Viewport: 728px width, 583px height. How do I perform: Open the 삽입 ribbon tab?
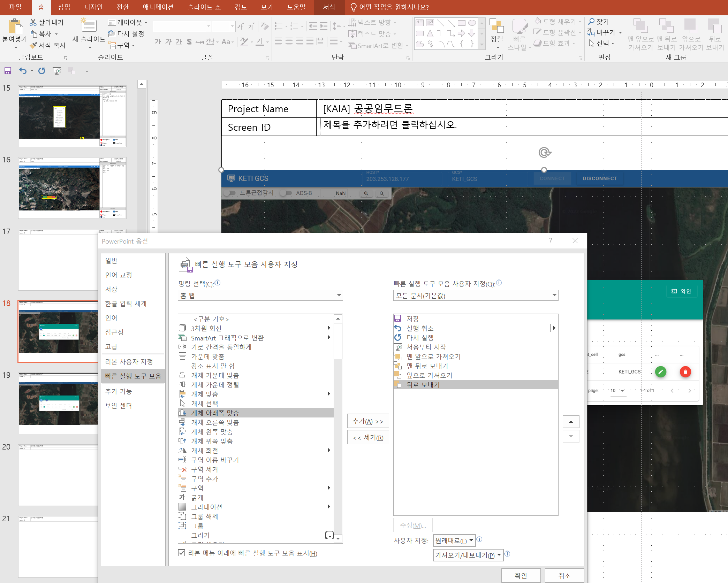[x=64, y=7]
